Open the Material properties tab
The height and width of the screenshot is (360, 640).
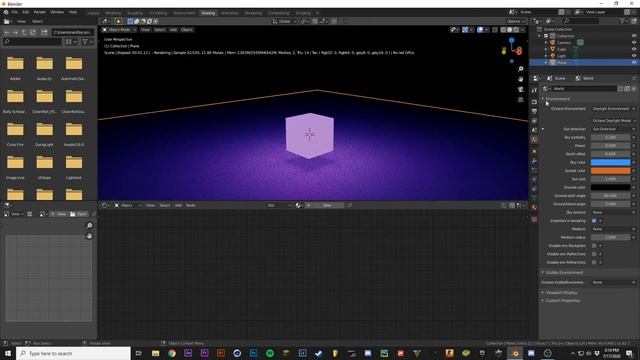[x=534, y=207]
